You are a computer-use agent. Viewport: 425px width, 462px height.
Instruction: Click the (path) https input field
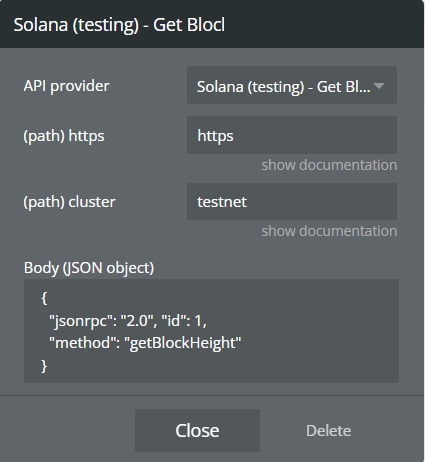(x=292, y=135)
